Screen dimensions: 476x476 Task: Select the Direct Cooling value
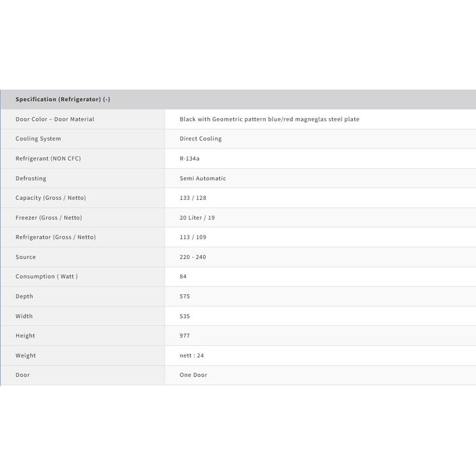click(201, 139)
